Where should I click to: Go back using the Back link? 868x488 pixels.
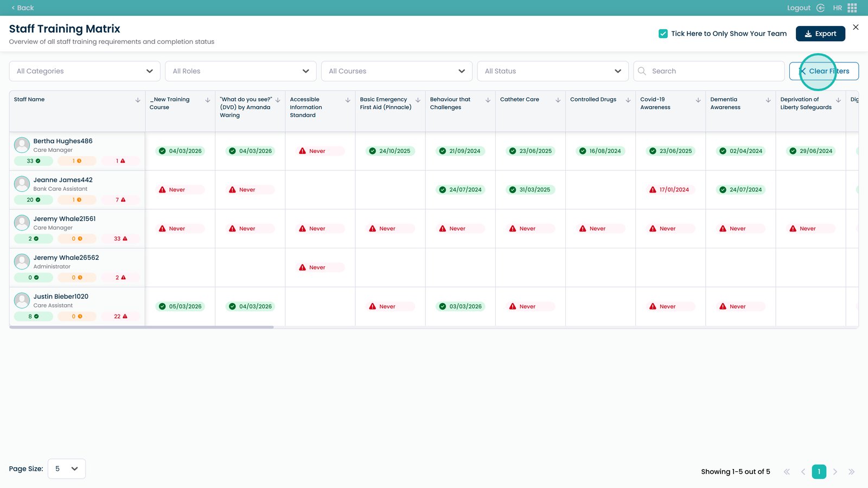[x=22, y=8]
